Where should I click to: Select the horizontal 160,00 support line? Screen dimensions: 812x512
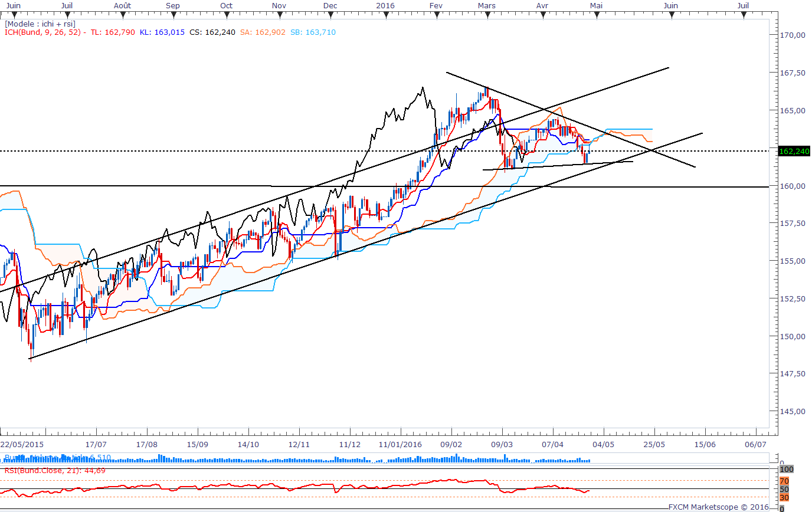tap(385, 186)
